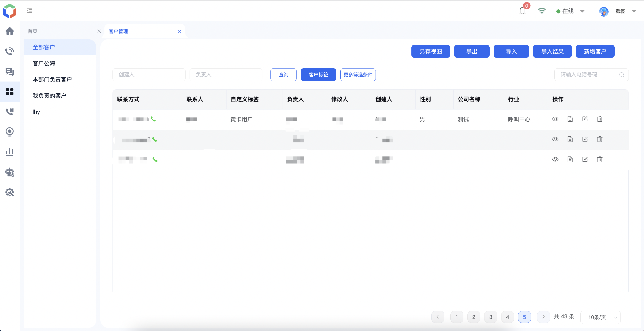
Task: Show 更多筛选条件 filters
Action: pyautogui.click(x=358, y=75)
